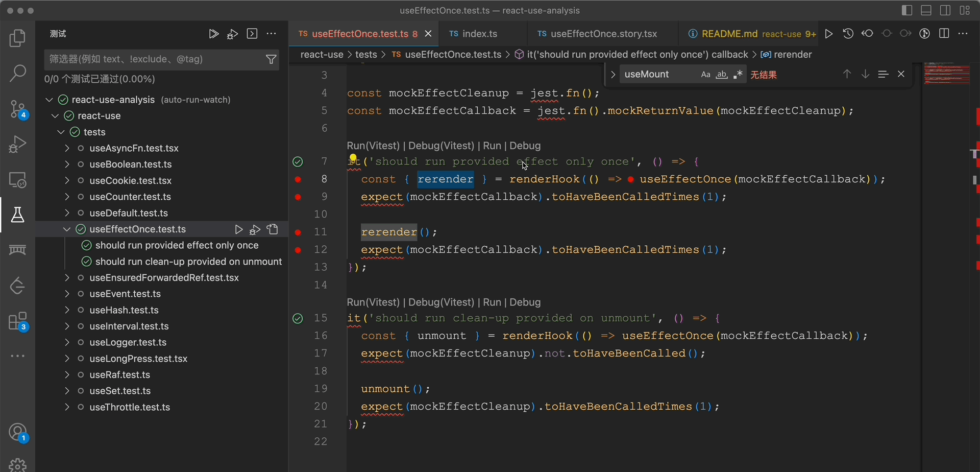Jump to the previous find match
Screen dimensions: 980x472
coord(847,75)
